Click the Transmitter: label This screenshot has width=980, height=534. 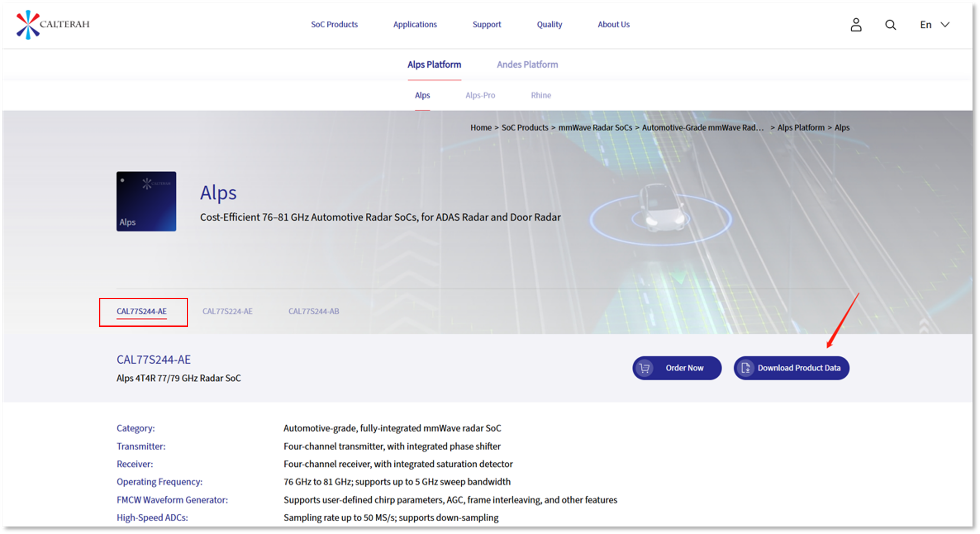141,447
